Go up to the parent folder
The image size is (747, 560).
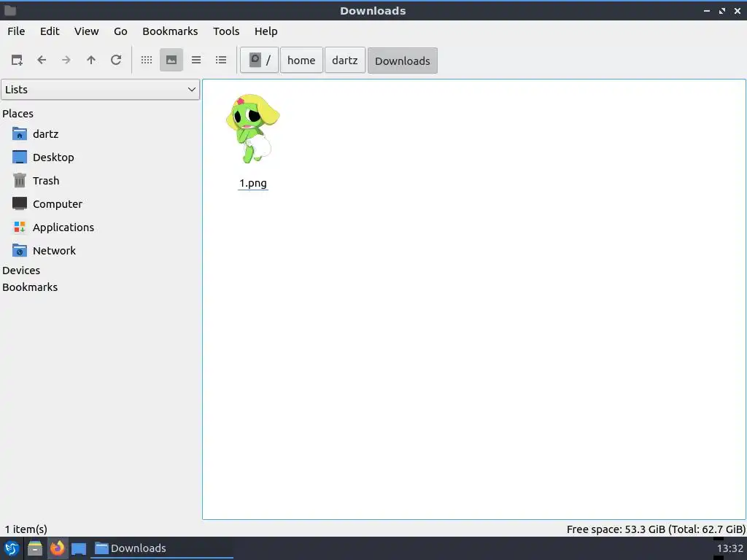point(91,60)
